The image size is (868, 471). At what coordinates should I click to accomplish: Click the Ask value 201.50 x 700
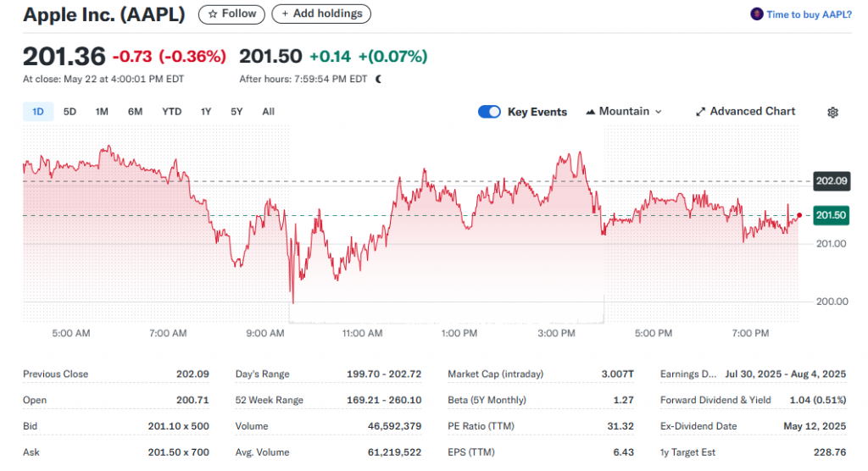pyautogui.click(x=178, y=452)
